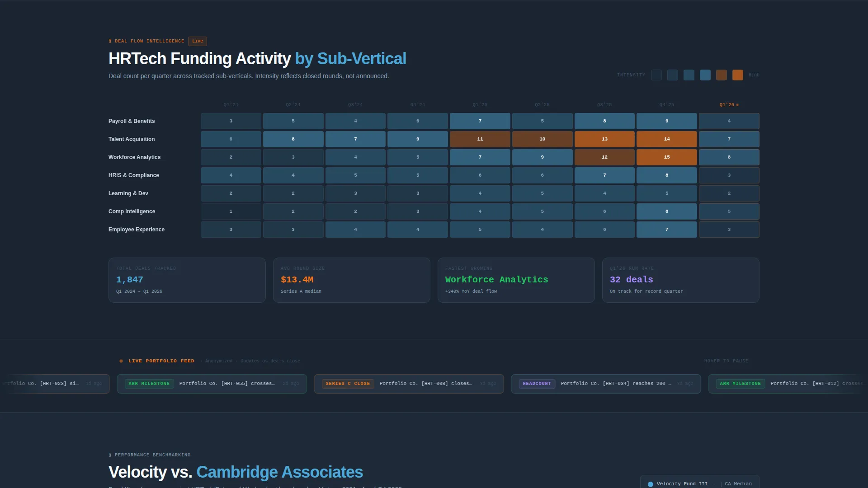868x488 pixels.
Task: Click the HRTech Funding Activity heading
Action: (x=257, y=59)
